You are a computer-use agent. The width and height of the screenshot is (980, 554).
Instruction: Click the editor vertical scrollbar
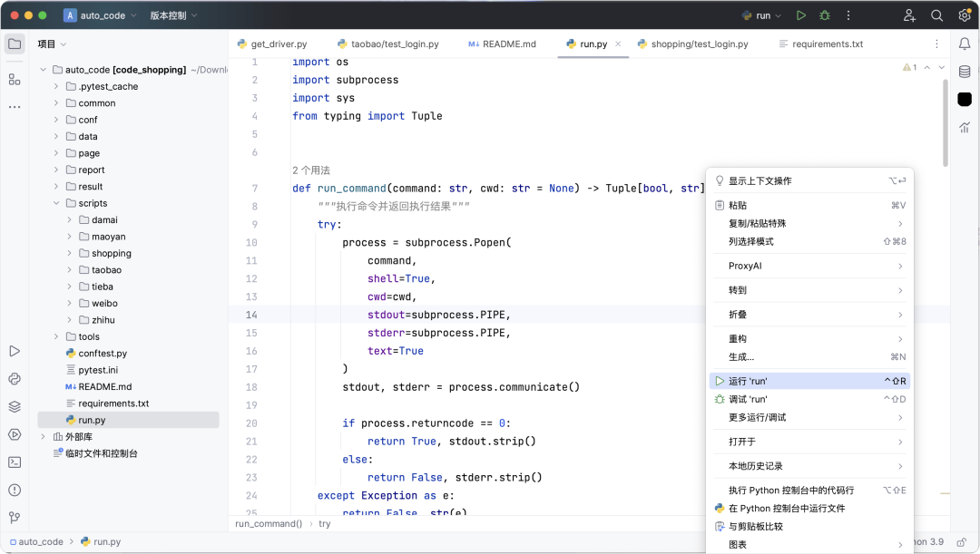[945, 122]
